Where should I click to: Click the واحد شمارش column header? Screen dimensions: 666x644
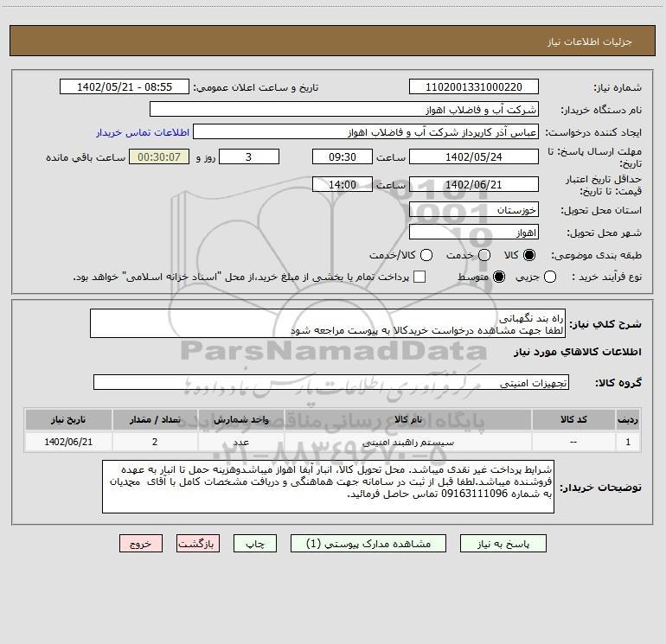tap(240, 419)
